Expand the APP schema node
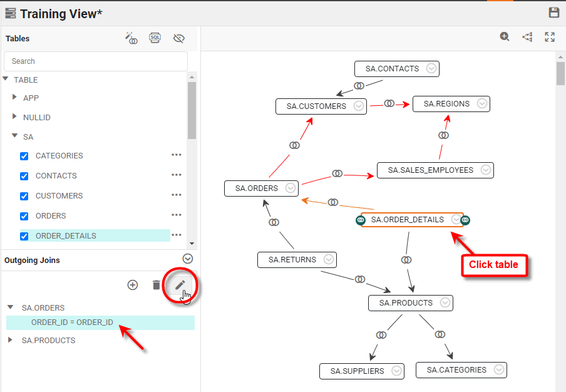The image size is (566, 392). pyautogui.click(x=15, y=98)
